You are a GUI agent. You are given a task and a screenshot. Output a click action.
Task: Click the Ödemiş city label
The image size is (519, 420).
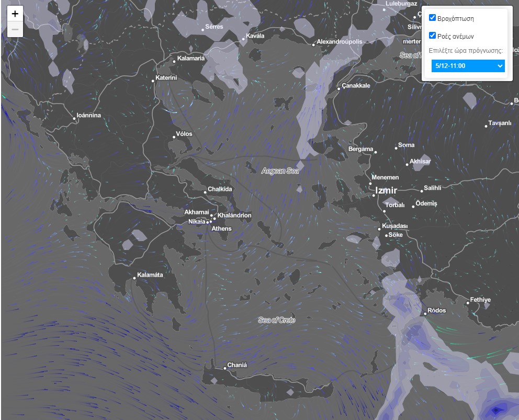[x=426, y=203]
